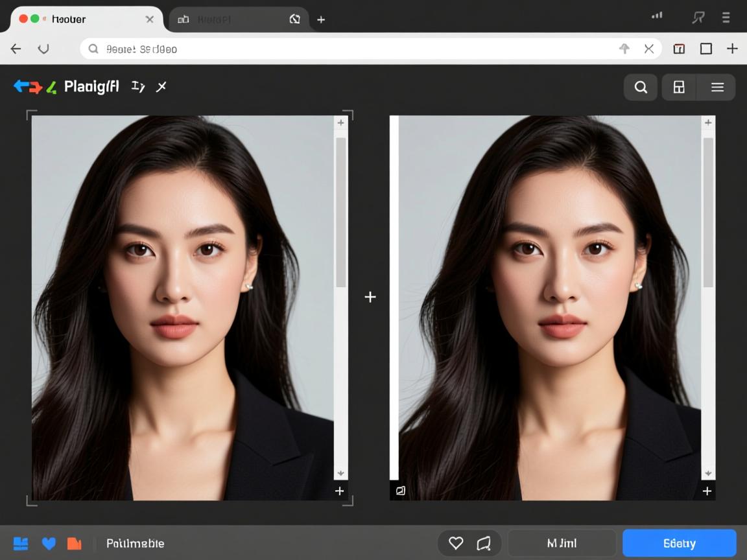Expand the left image with its plus control
This screenshot has width=747, height=560.
[339, 491]
